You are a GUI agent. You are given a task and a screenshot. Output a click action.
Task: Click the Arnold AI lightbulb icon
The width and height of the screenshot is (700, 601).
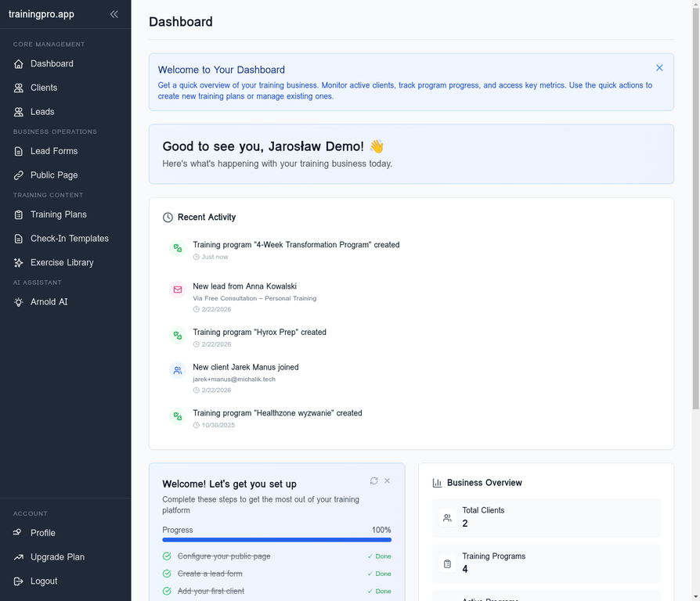point(19,302)
